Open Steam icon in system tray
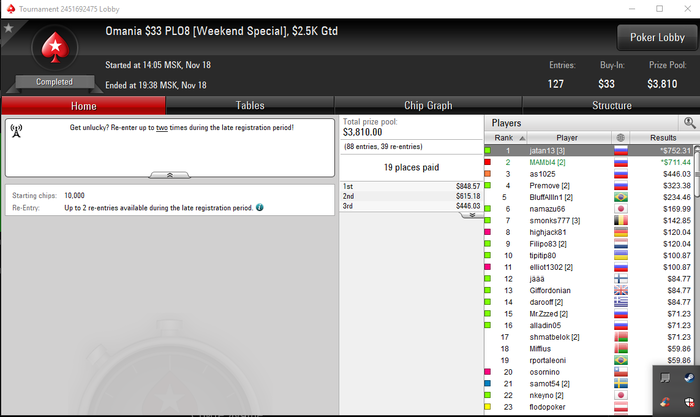 689,378
